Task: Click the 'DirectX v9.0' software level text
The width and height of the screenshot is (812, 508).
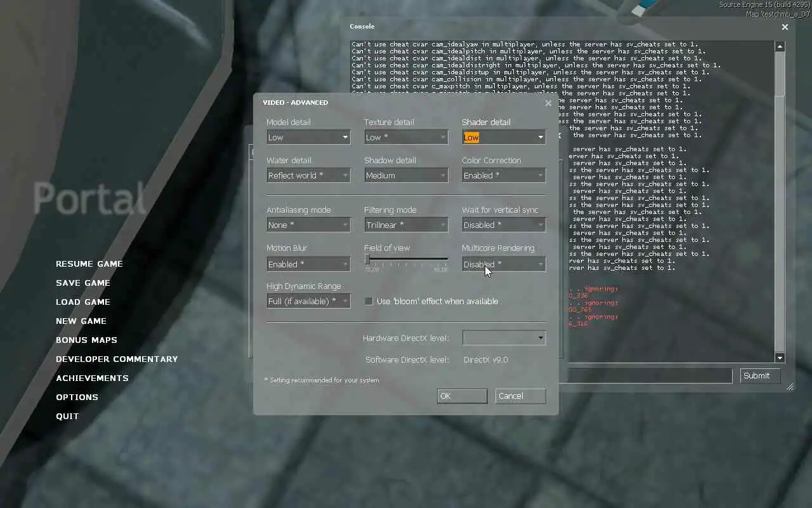Action: click(485, 359)
